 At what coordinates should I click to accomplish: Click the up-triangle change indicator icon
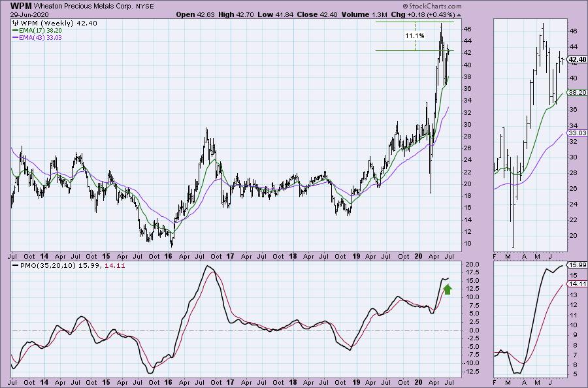(x=459, y=15)
